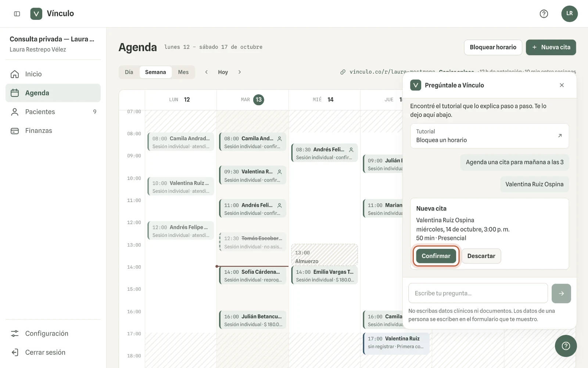Click the Vínculo logo icon
Viewport: 588px width, 368px height.
click(36, 14)
